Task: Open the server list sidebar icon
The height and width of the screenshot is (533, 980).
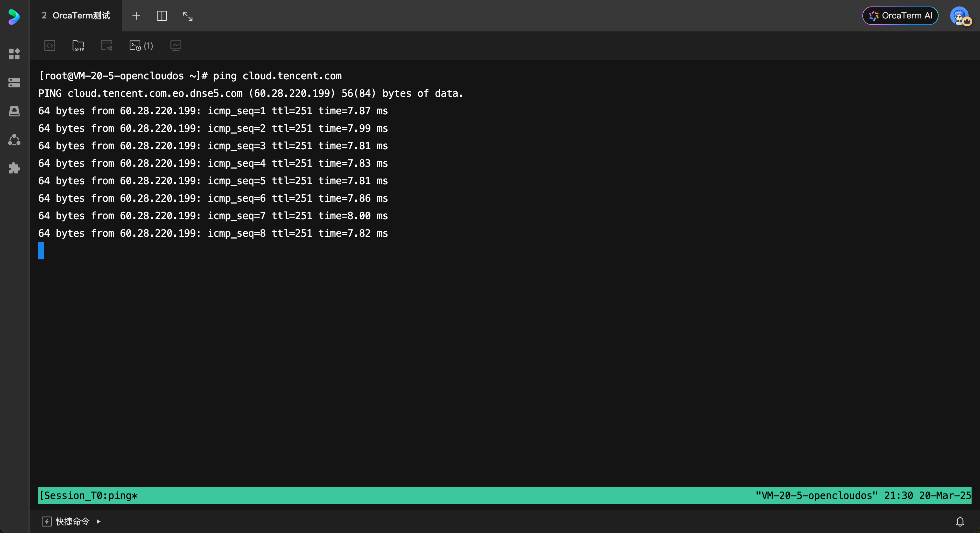Action: click(x=14, y=83)
